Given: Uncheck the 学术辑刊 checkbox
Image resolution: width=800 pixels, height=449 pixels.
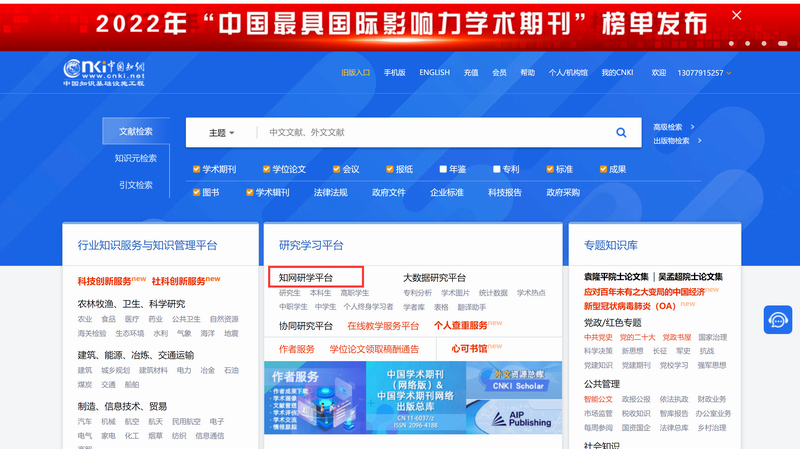Looking at the screenshot, I should [249, 192].
